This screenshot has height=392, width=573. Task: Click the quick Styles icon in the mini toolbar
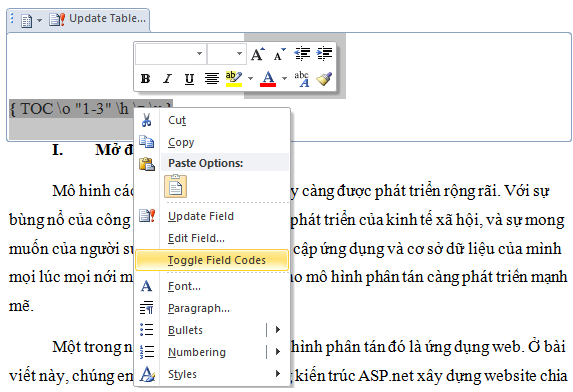(302, 79)
